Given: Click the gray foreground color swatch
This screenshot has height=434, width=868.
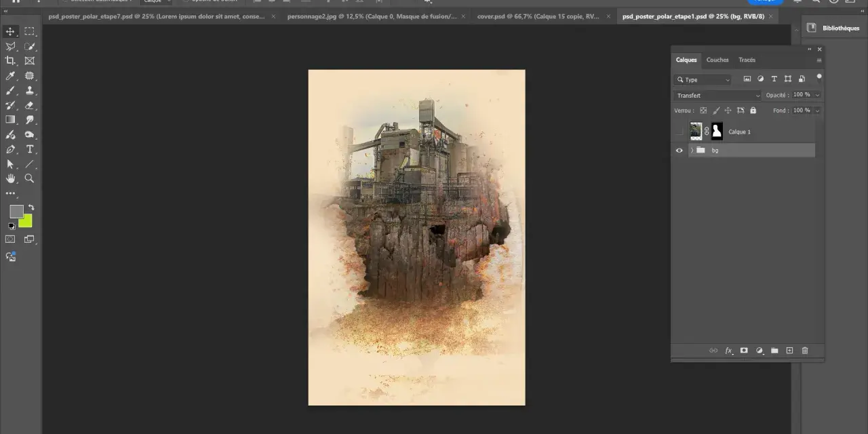Looking at the screenshot, I should pyautogui.click(x=16, y=212).
